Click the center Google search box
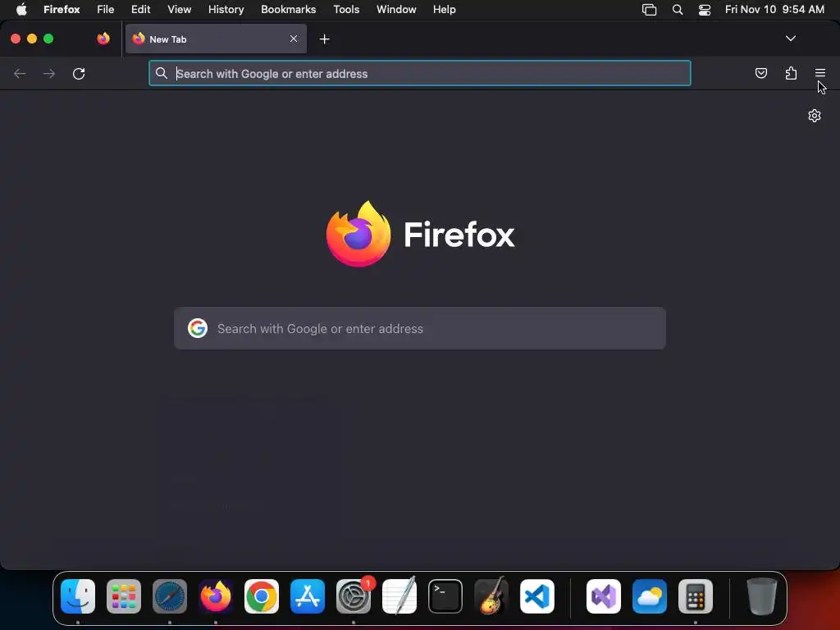 (419, 328)
